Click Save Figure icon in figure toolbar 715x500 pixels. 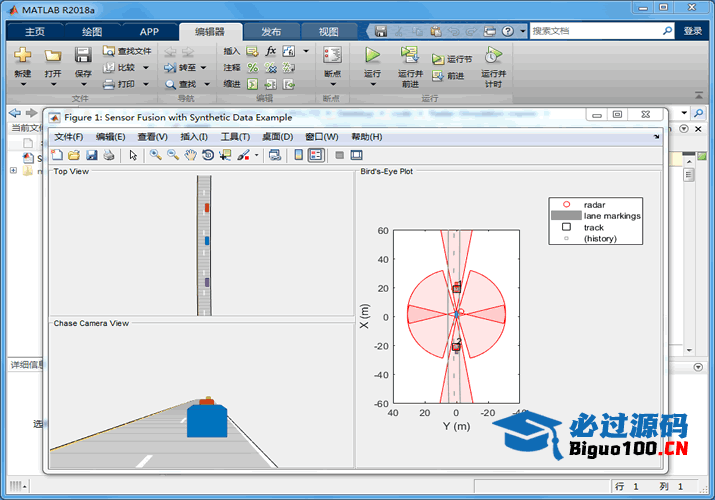[x=92, y=155]
